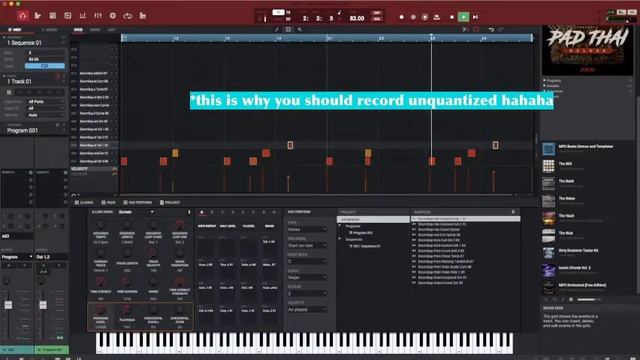Collapse Programs node in Project tree
Image resolution: width=640 pixels, height=360 pixels.
coord(340,226)
